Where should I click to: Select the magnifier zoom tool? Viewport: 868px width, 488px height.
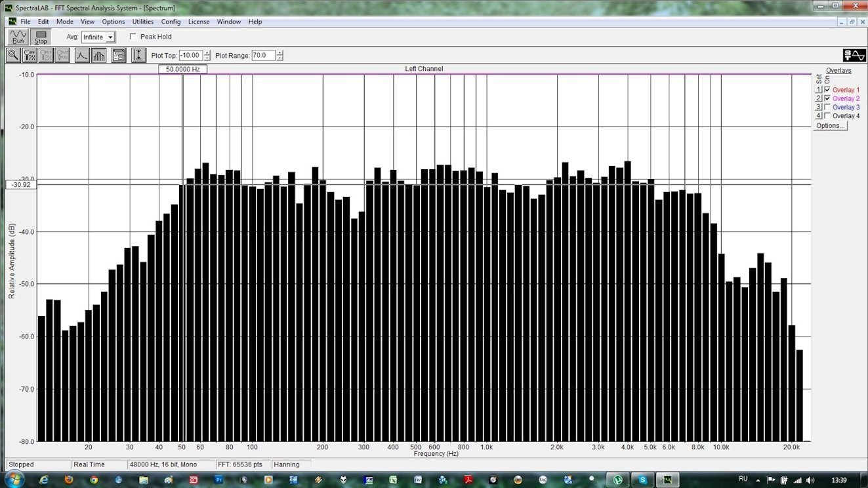pyautogui.click(x=13, y=56)
